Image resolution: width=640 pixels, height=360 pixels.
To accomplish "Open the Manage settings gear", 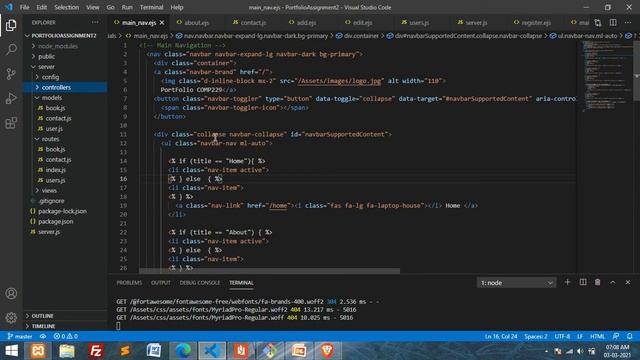I will click(x=11, y=317).
